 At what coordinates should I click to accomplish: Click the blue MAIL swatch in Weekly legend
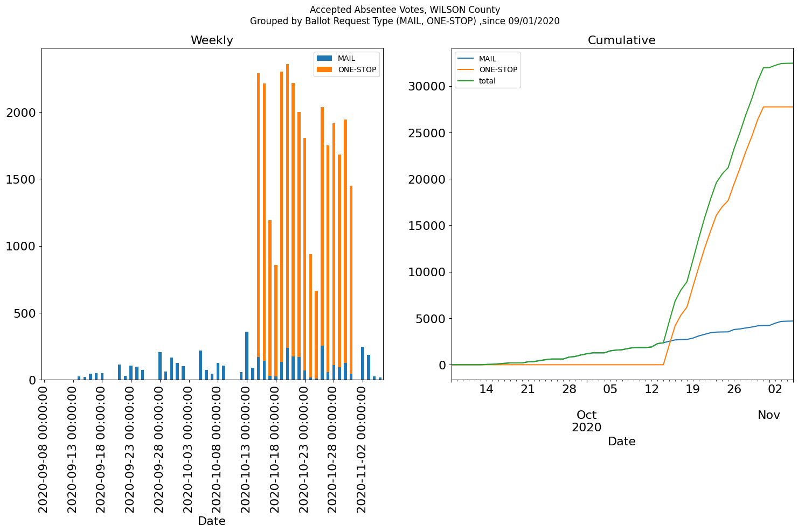point(324,58)
